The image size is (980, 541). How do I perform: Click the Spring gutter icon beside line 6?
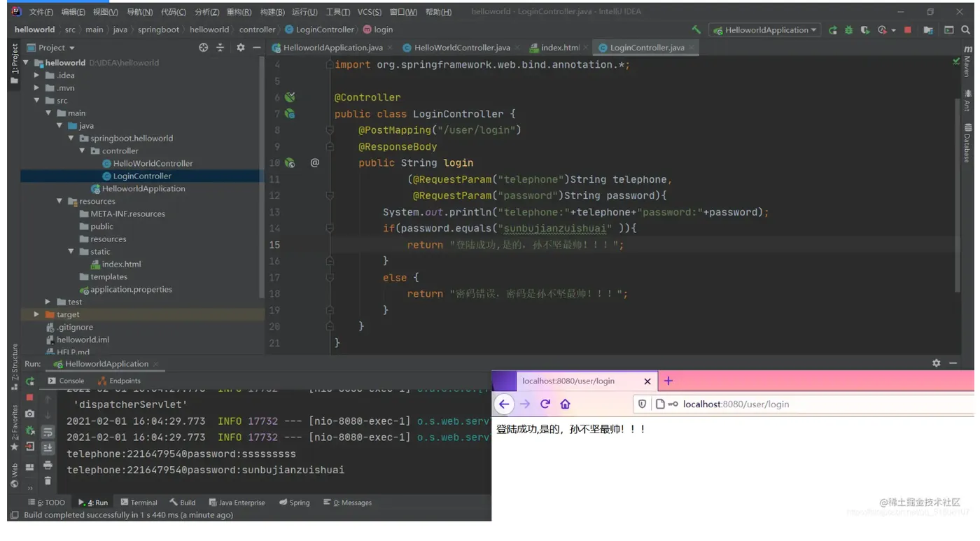pos(290,97)
